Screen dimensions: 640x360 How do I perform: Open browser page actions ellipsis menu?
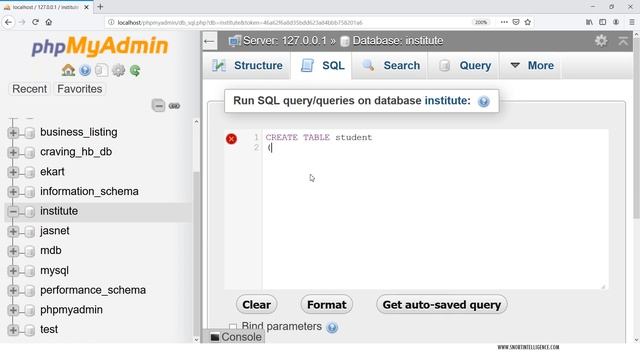point(504,22)
